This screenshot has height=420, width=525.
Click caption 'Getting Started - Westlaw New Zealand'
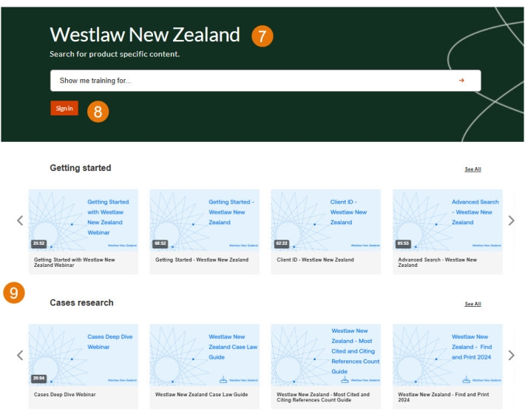point(202,260)
